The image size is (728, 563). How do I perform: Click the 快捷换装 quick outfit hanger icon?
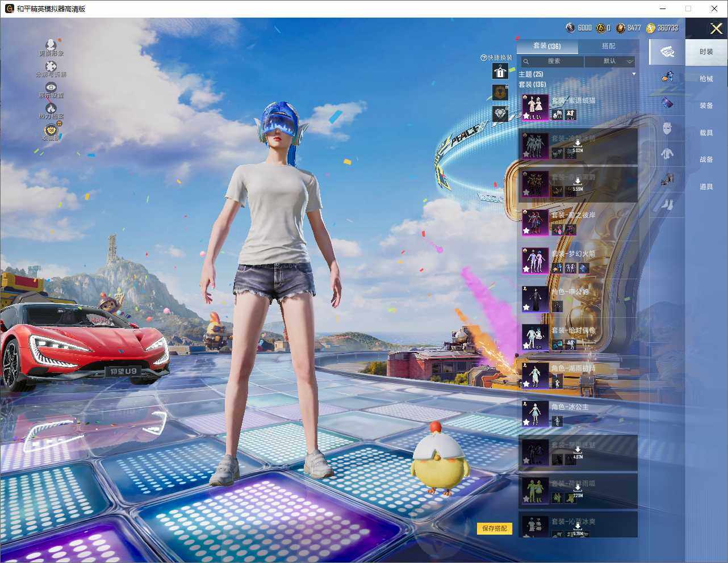pos(500,72)
